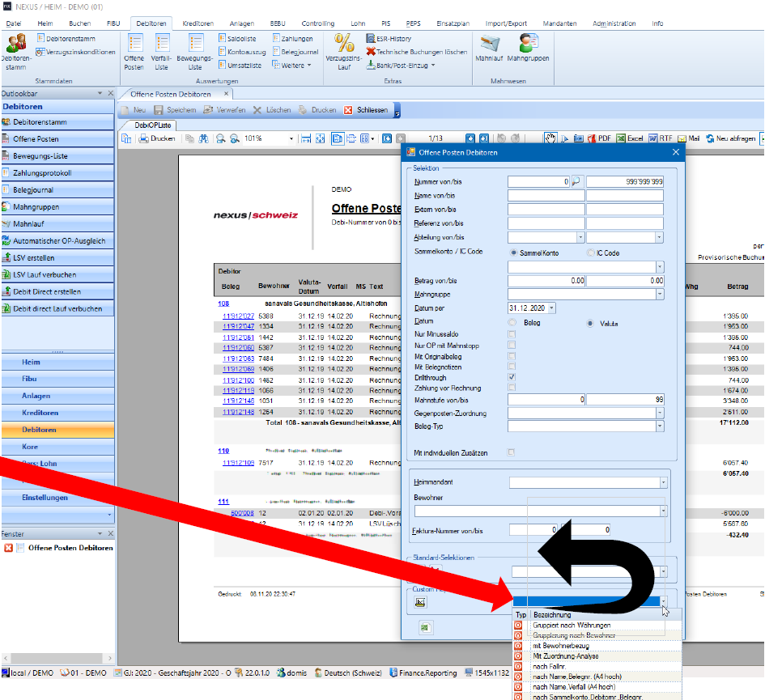
Task: Switch to the DebiOPListe tab
Action: click(x=153, y=125)
